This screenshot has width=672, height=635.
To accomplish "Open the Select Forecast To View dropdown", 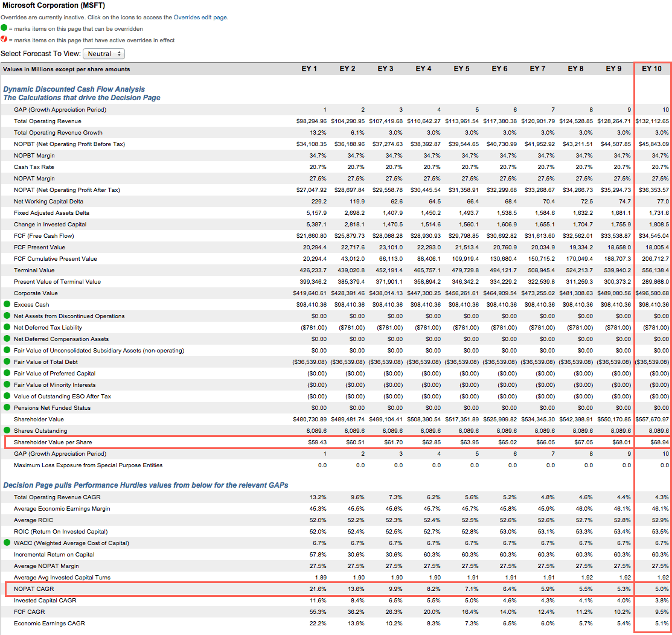I will (104, 54).
